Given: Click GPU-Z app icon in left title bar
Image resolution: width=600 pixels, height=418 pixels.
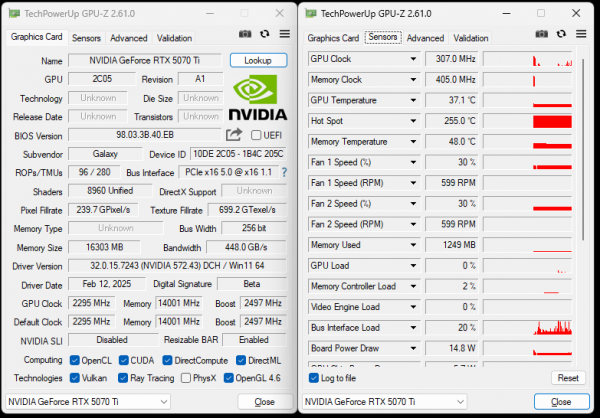Looking at the screenshot, I should click(15, 14).
